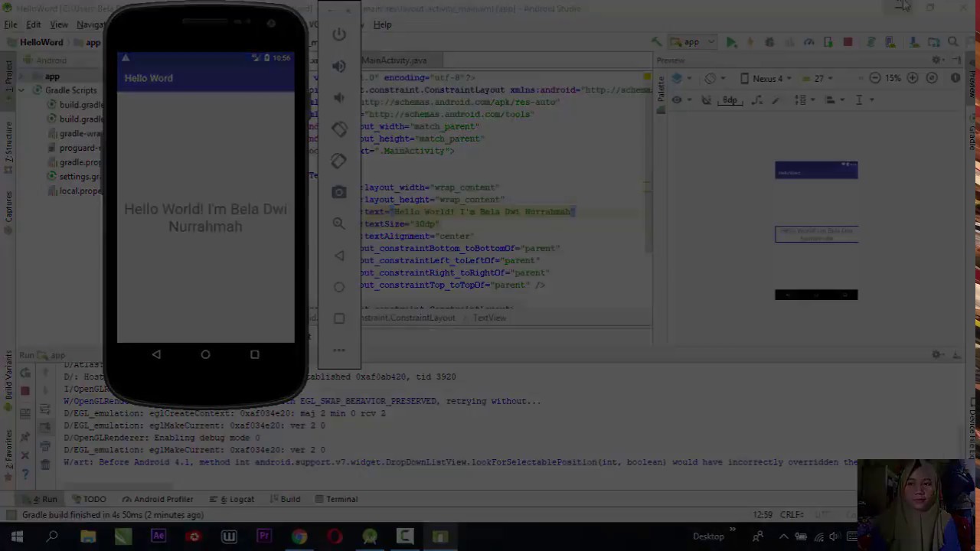This screenshot has width=980, height=551.
Task: Power off the emulator with the power icon
Action: [x=339, y=34]
